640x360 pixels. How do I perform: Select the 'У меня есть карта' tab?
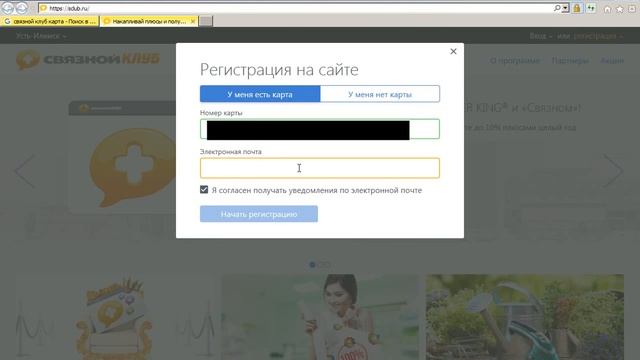(x=260, y=94)
